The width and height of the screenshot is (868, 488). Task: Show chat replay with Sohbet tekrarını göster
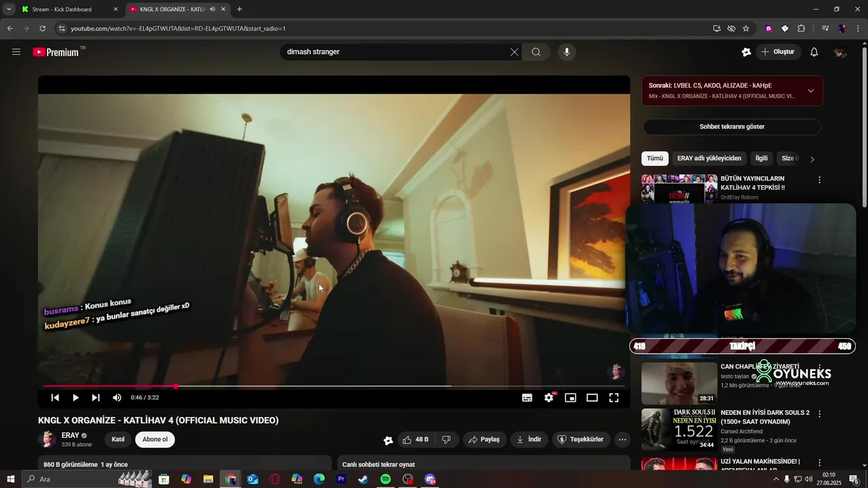732,127
